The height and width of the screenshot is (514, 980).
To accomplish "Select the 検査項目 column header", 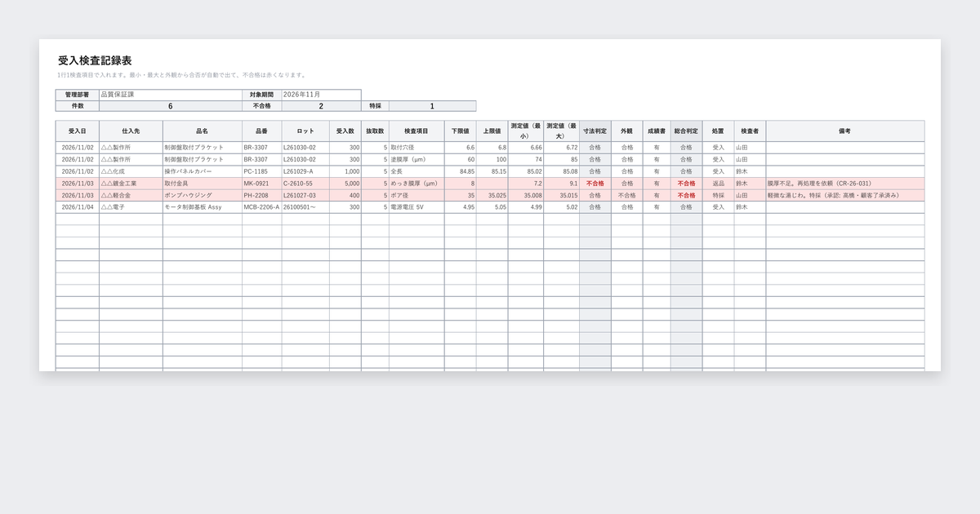I will pos(416,131).
